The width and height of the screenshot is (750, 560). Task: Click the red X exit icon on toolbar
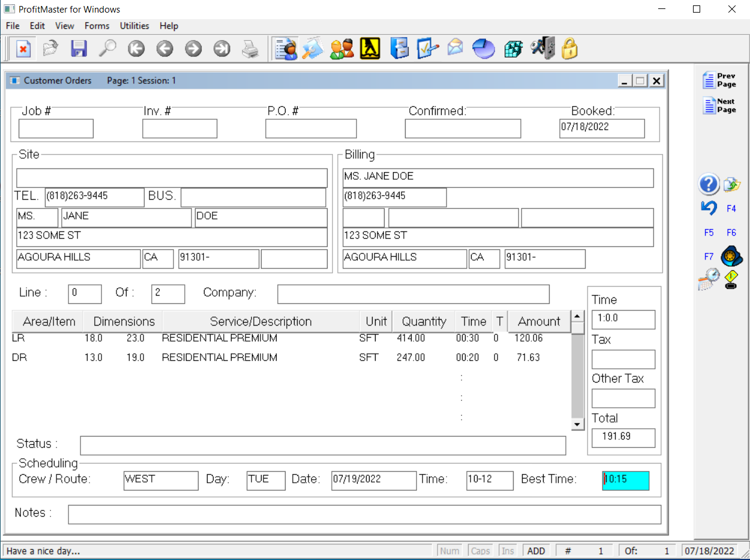coord(23,49)
